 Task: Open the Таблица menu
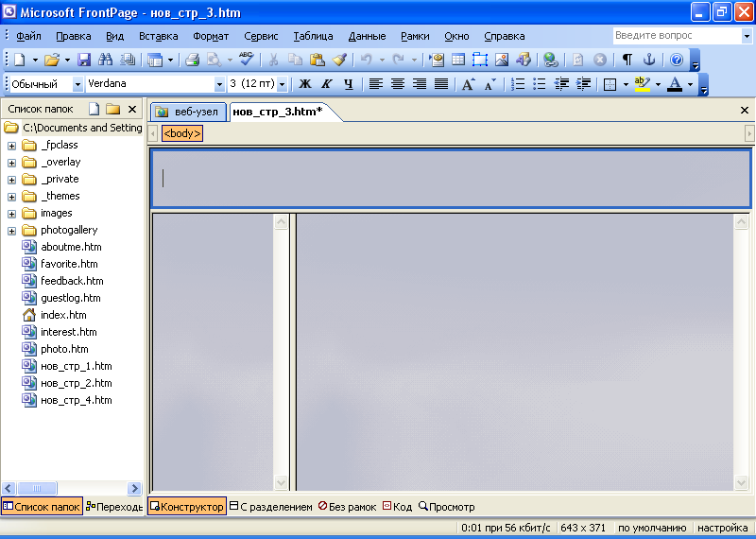pyautogui.click(x=313, y=36)
